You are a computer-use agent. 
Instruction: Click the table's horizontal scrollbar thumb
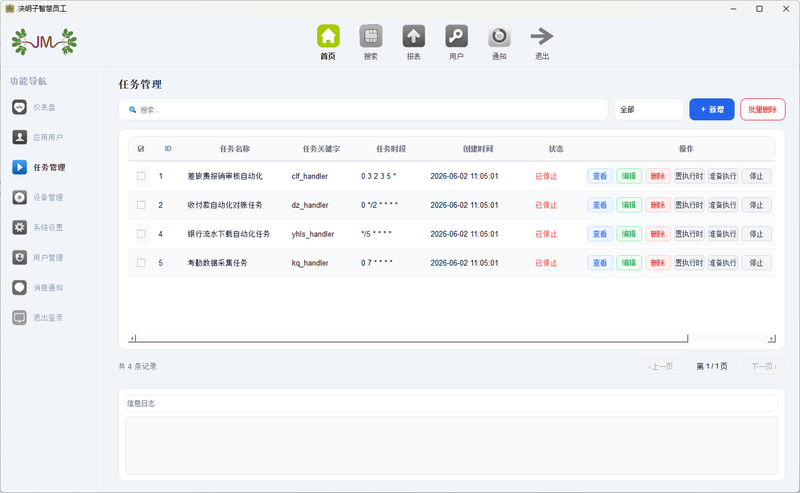pyautogui.click(x=412, y=338)
